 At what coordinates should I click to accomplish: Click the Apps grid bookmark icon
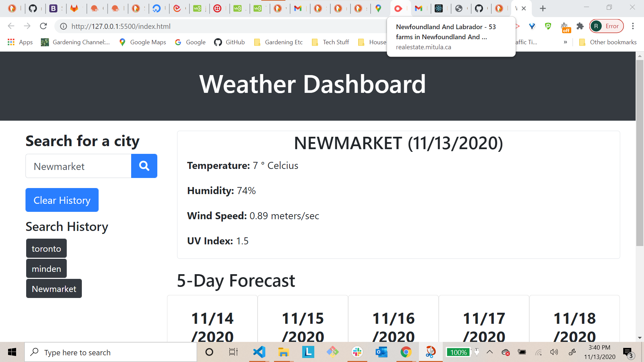click(11, 42)
